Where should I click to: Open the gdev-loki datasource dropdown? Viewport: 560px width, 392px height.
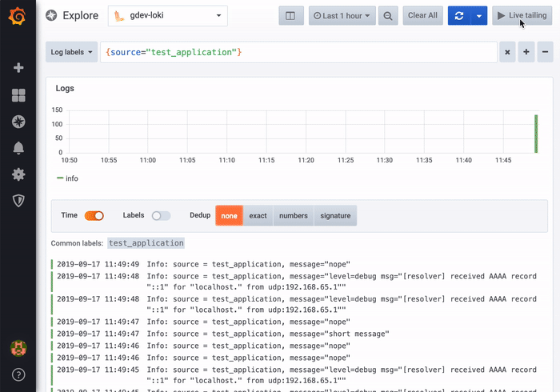[167, 15]
